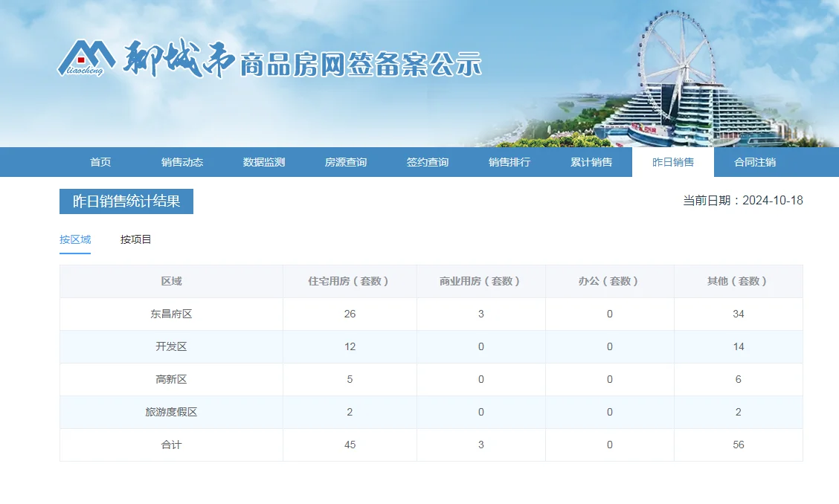
Task: Click the Liaocheng house-shaped logo icon
Action: (86, 58)
